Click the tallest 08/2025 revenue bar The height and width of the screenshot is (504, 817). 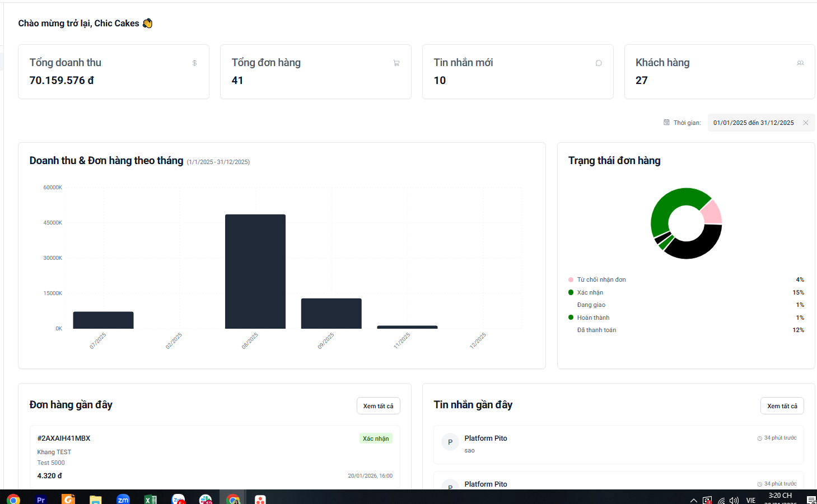tap(255, 272)
